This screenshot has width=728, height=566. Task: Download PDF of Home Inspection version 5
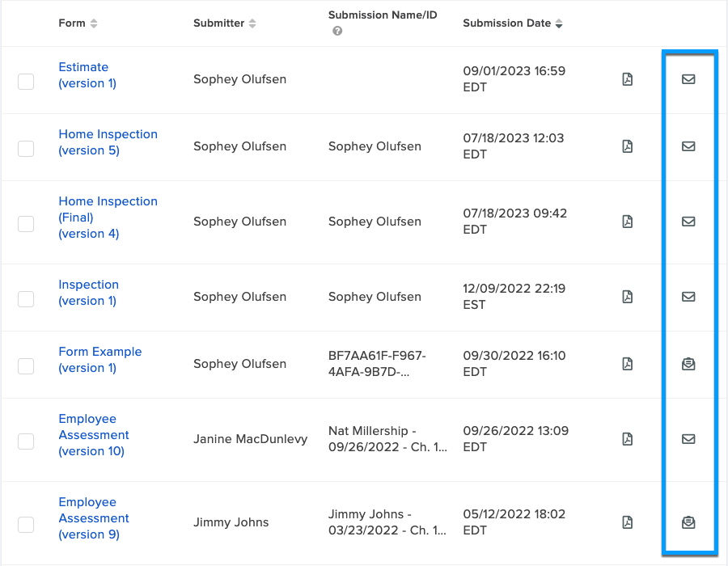pos(627,146)
